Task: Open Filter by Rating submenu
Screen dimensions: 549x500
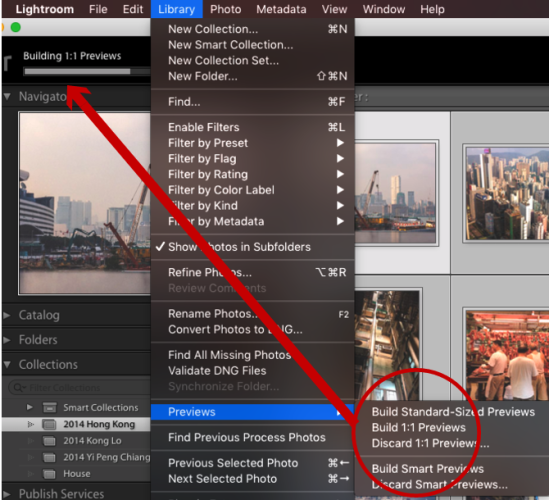Action: click(252, 174)
